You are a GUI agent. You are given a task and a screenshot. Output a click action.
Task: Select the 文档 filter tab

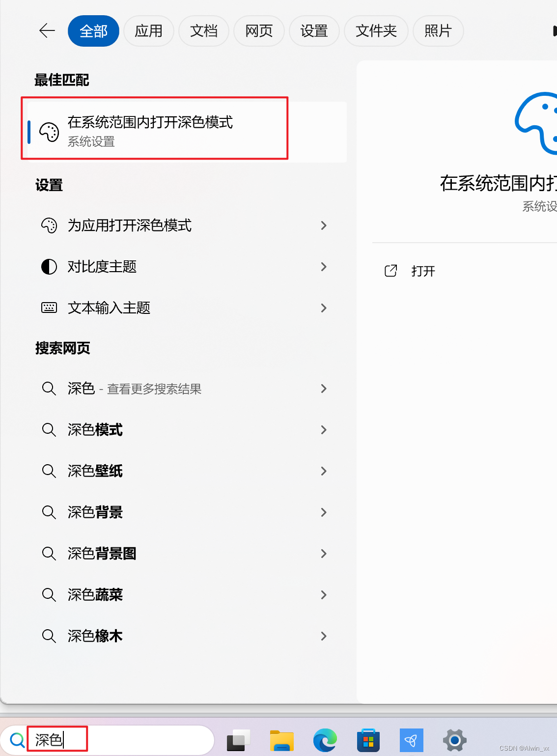[x=204, y=31]
